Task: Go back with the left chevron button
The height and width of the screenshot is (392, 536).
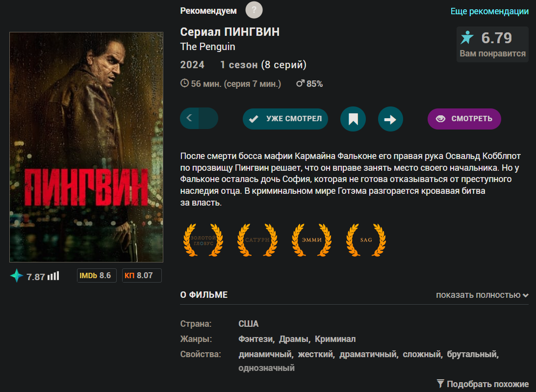Action: pos(189,118)
